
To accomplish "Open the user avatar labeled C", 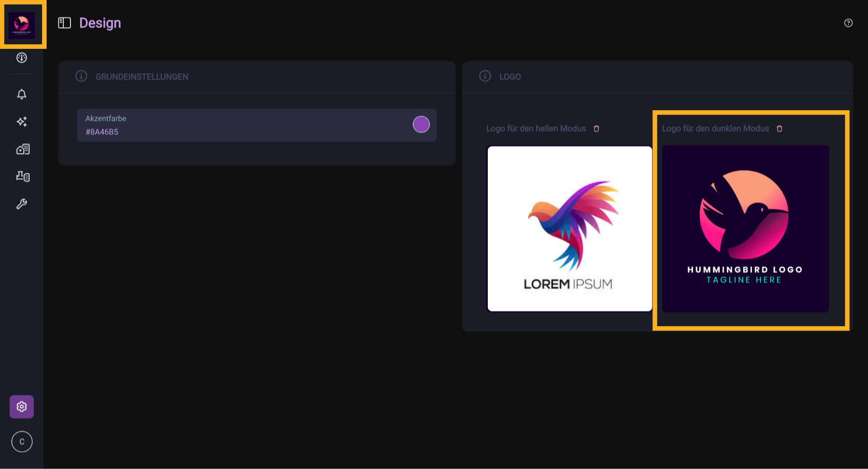I will point(22,441).
